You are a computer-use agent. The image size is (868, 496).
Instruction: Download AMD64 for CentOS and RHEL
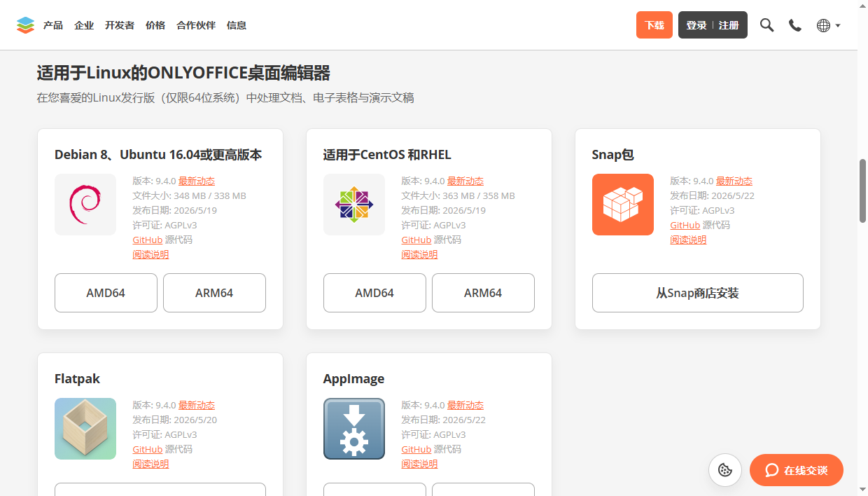[x=374, y=293]
